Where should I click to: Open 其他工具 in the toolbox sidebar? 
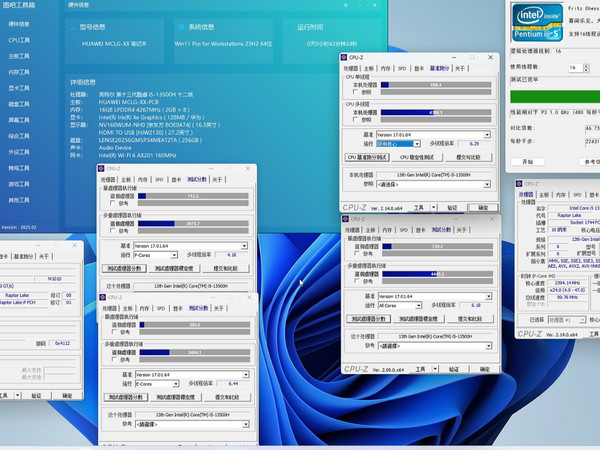[19, 200]
